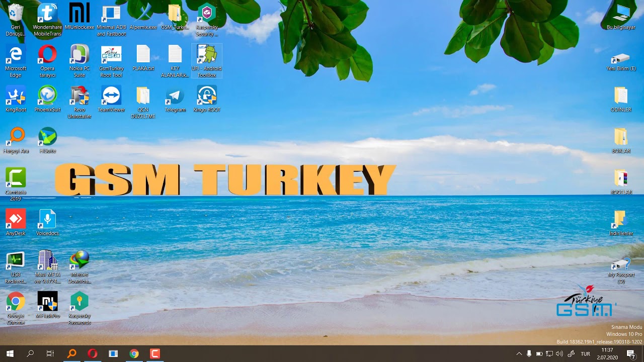
Task: Launch GsmTurkey Root Tool shortcut
Action: click(111, 61)
